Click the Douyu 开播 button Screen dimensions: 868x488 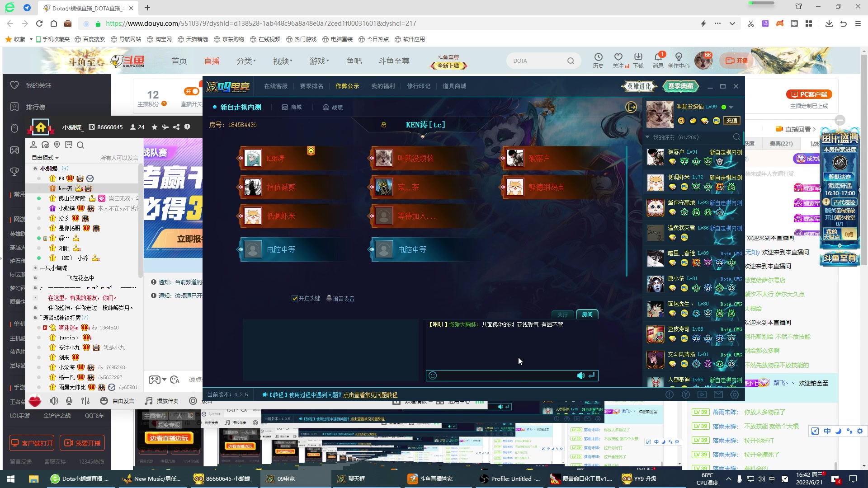click(737, 61)
